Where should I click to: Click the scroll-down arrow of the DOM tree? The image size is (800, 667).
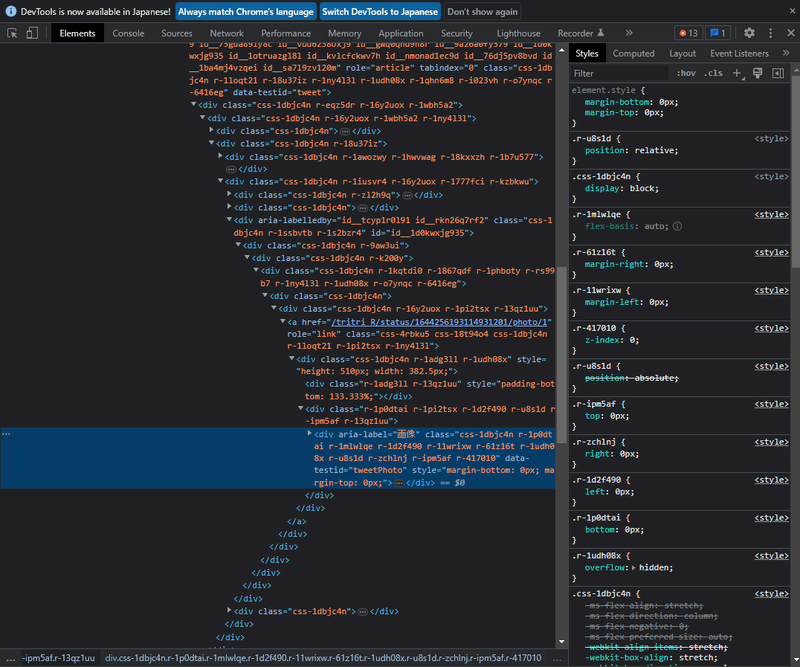[x=562, y=641]
